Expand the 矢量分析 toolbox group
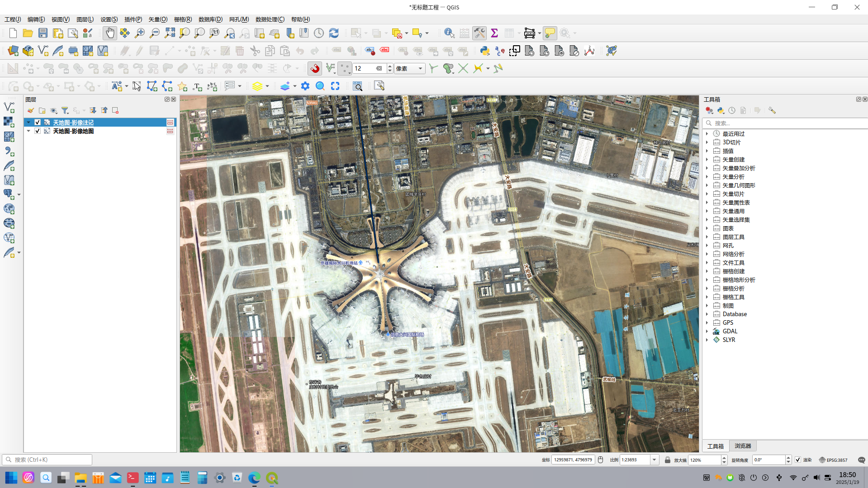This screenshot has height=488, width=868. coord(707,177)
